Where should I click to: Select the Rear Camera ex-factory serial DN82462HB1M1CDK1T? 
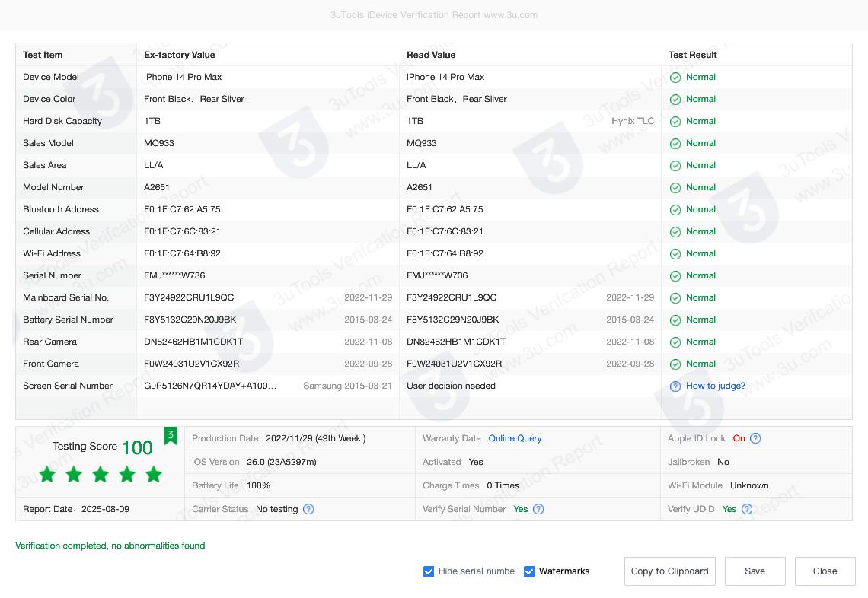point(193,342)
